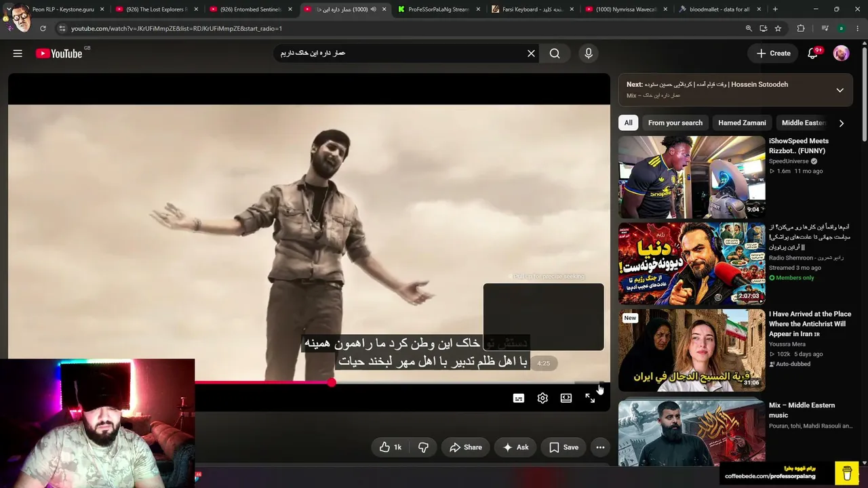This screenshot has height=488, width=868.
Task: Select the From your search chip
Action: [675, 123]
